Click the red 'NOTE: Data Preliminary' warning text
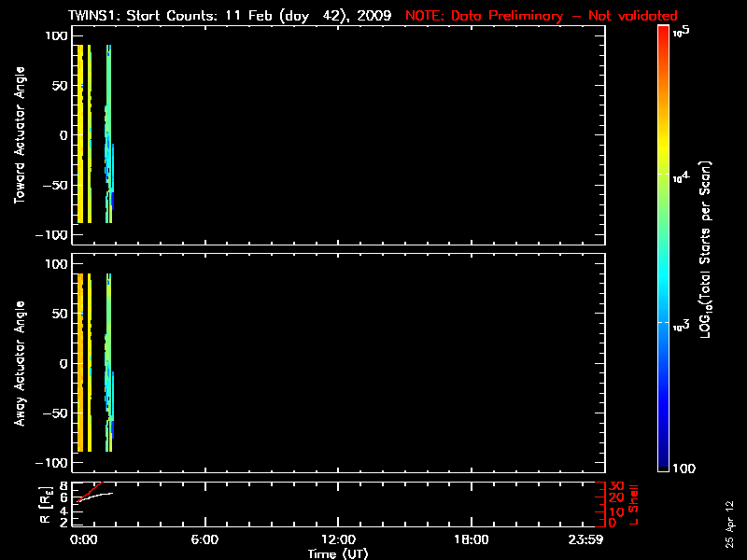The width and height of the screenshot is (747, 560). [x=542, y=16]
